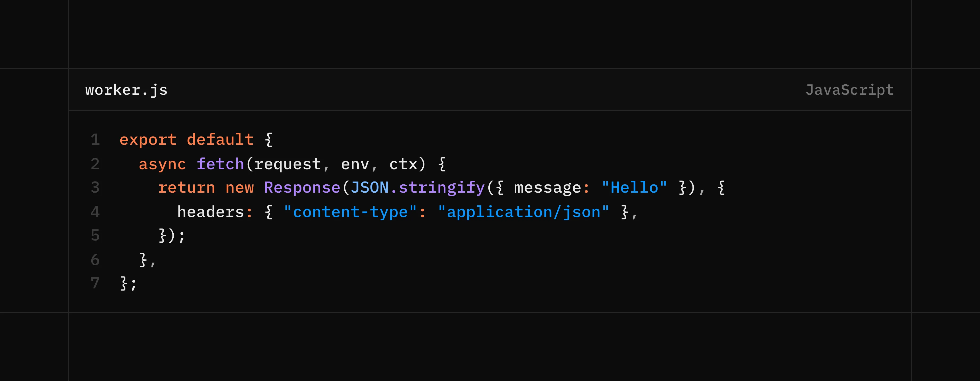Click line number 4 in the gutter
This screenshot has height=381, width=980.
tap(95, 212)
